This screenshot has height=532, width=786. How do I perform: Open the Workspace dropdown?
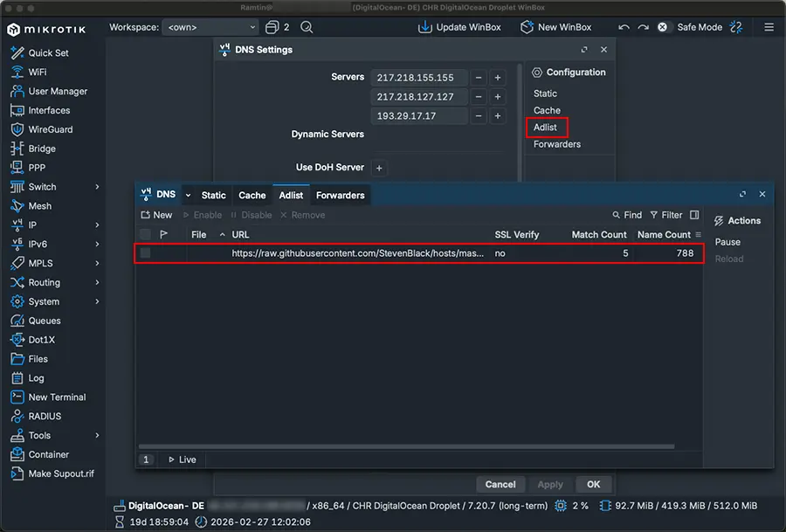[210, 27]
